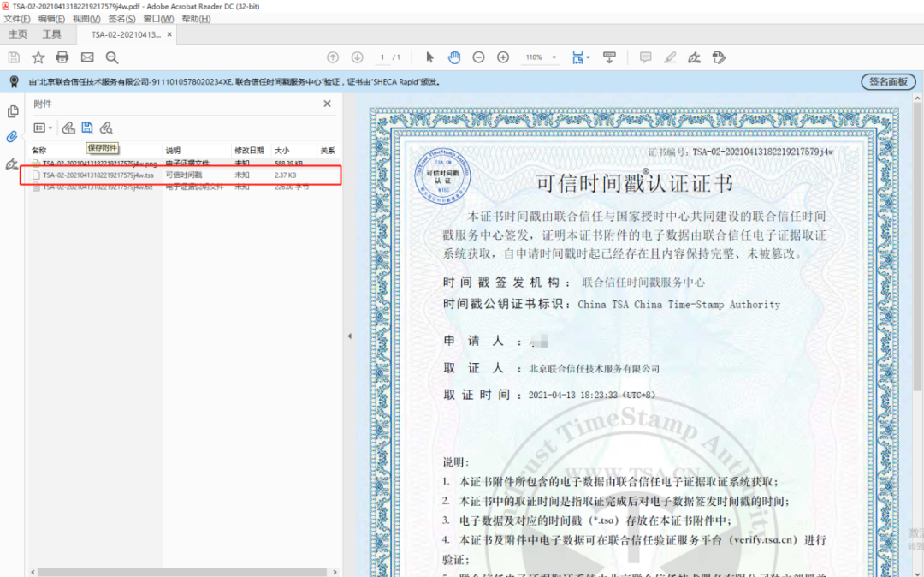Open the 窗口(W) menu
Viewport: 924px width, 577px height.
[158, 19]
